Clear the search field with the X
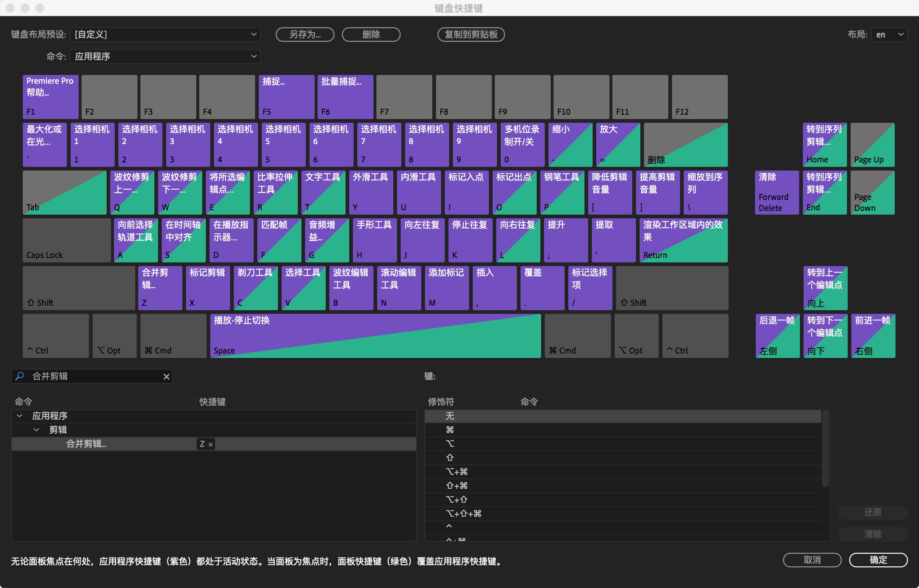Viewport: 919px width, 588px height. click(167, 376)
